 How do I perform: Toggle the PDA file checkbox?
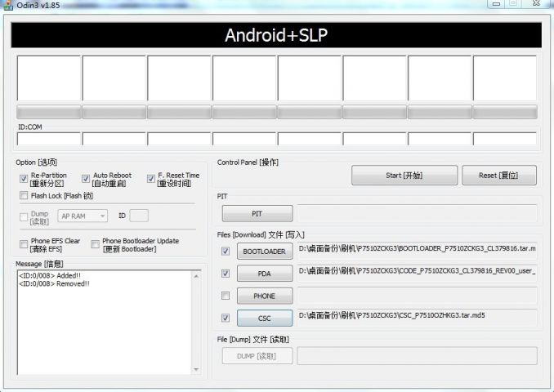[226, 274]
